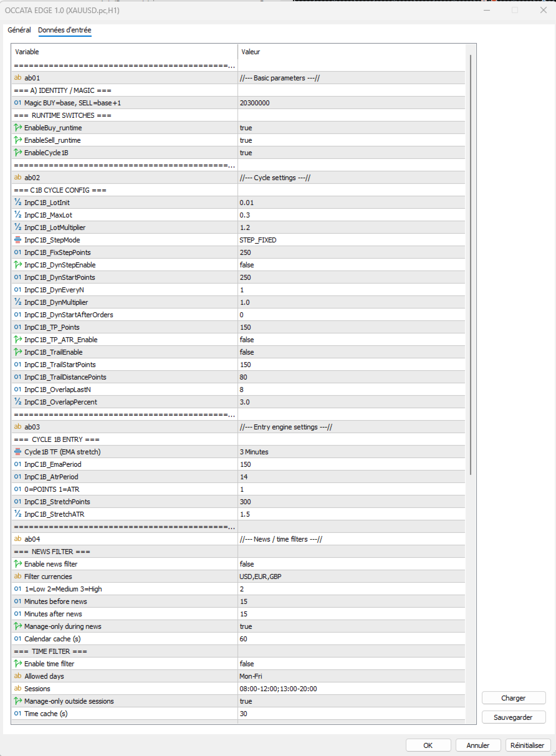Click the enum icon beside InpC1B_StepMode
This screenshot has width=556, height=756.
(x=17, y=240)
